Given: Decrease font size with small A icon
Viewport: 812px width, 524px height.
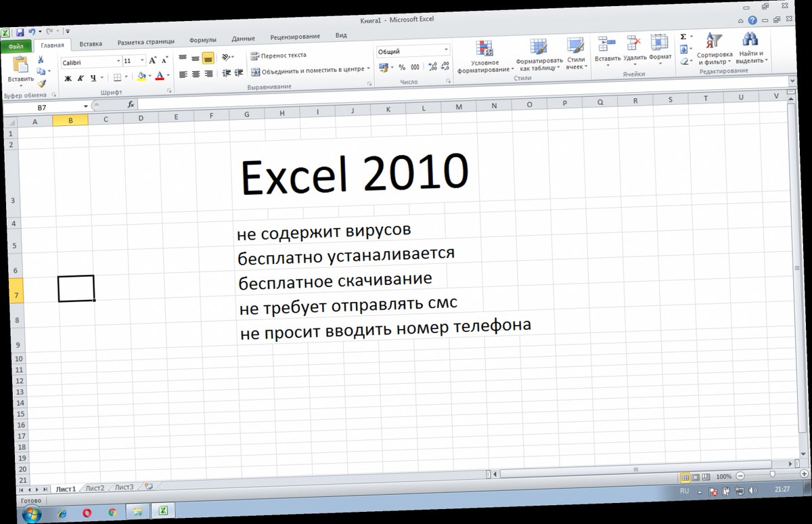Looking at the screenshot, I should point(164,60).
